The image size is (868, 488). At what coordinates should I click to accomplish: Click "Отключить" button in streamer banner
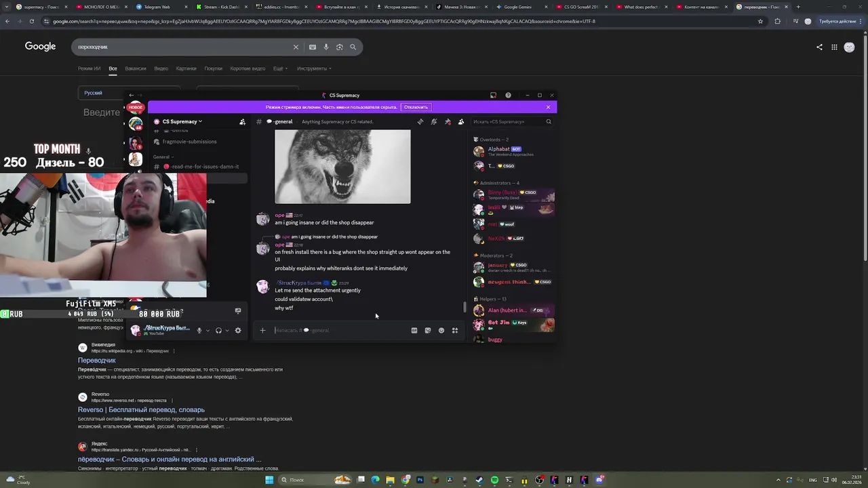coord(416,107)
